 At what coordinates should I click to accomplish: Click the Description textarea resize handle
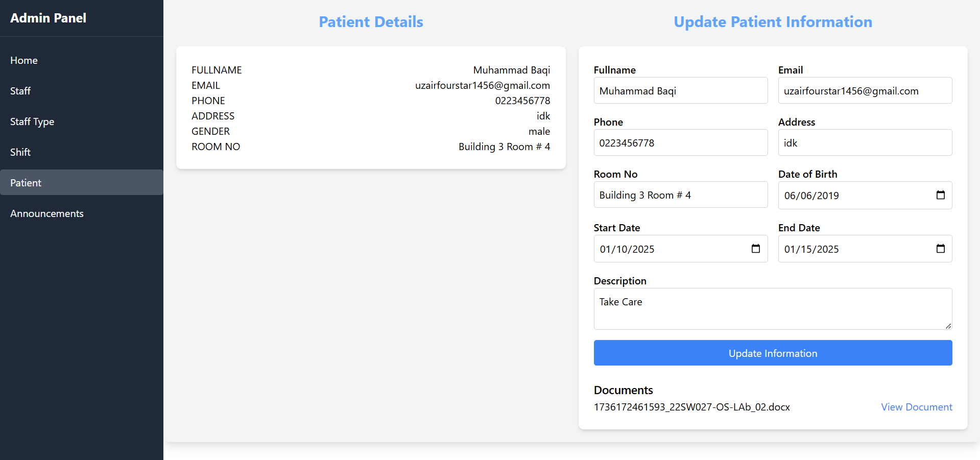pyautogui.click(x=948, y=326)
